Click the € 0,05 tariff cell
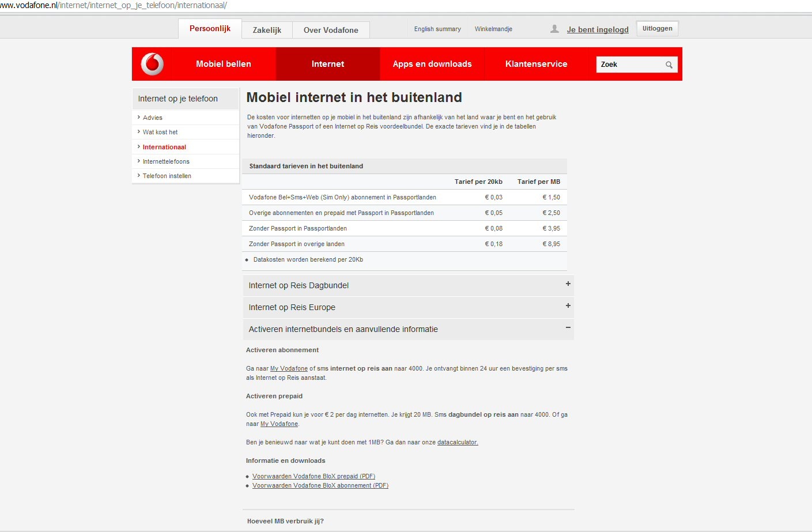Image resolution: width=812 pixels, height=532 pixels. coord(493,213)
